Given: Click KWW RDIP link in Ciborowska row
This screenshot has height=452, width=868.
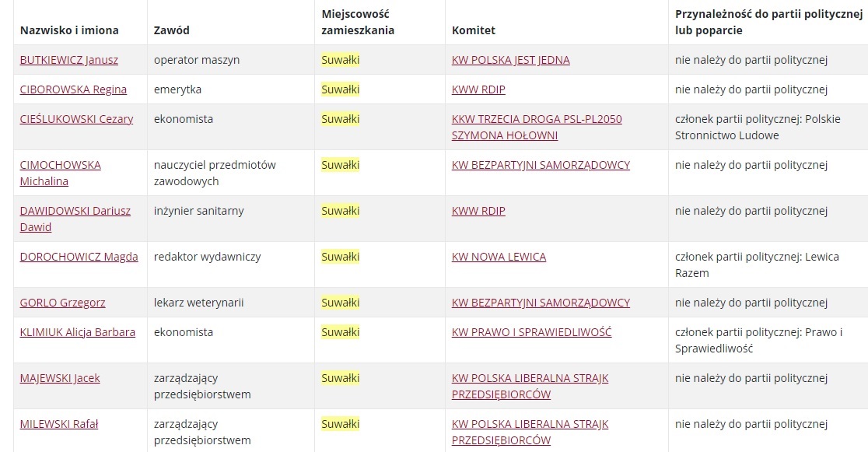Looking at the screenshot, I should point(478,89).
